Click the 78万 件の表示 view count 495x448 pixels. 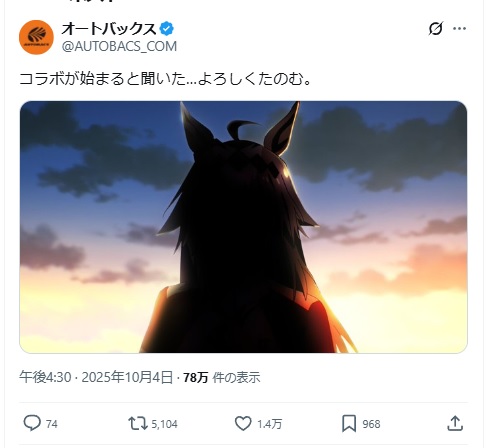[x=222, y=377]
